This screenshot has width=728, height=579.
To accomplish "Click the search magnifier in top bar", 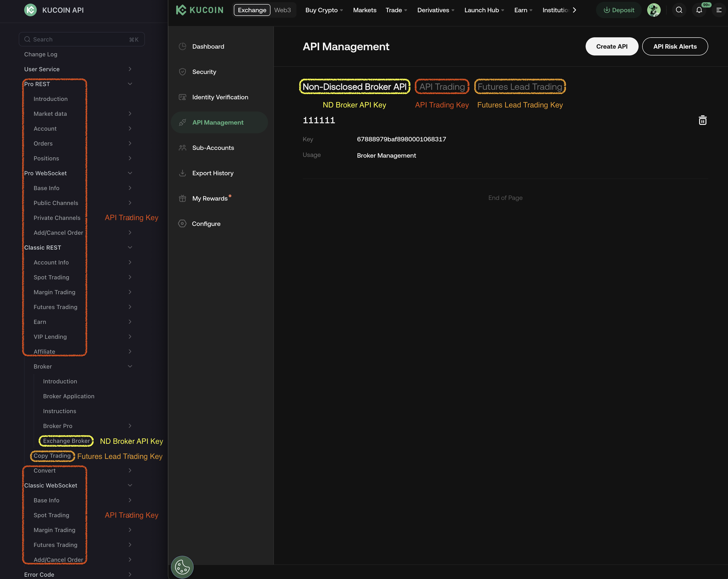I will (679, 10).
